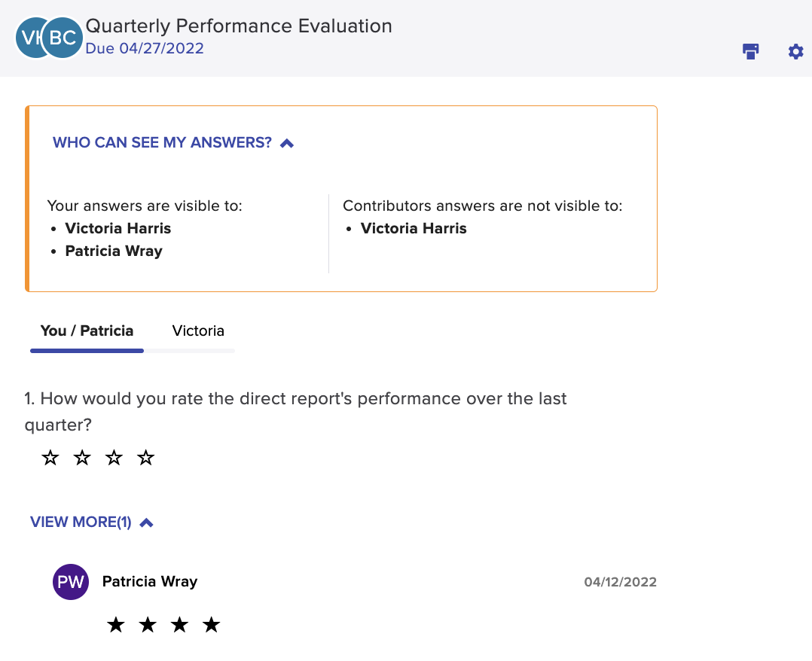This screenshot has width=812, height=661.
Task: Rate performance with the first empty star
Action: coord(50,458)
